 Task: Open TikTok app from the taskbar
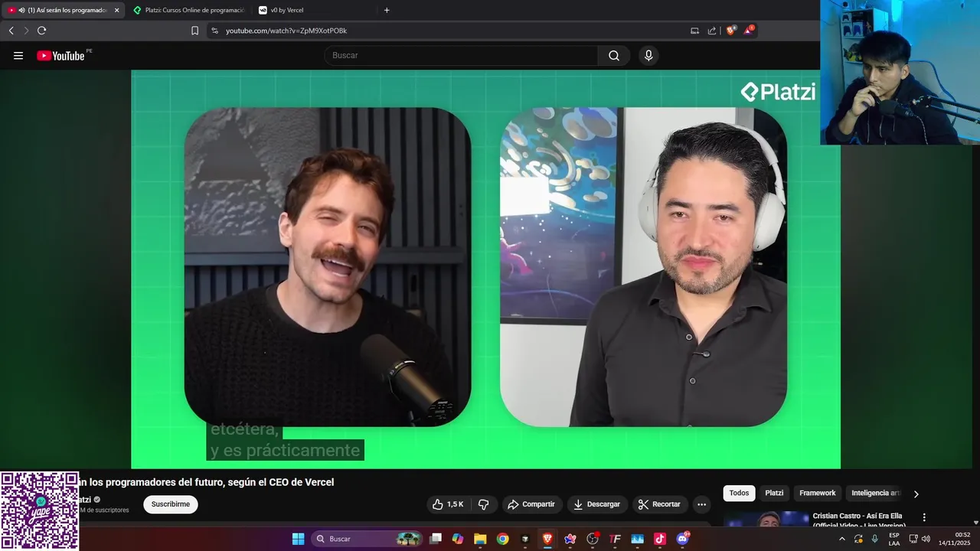click(660, 539)
